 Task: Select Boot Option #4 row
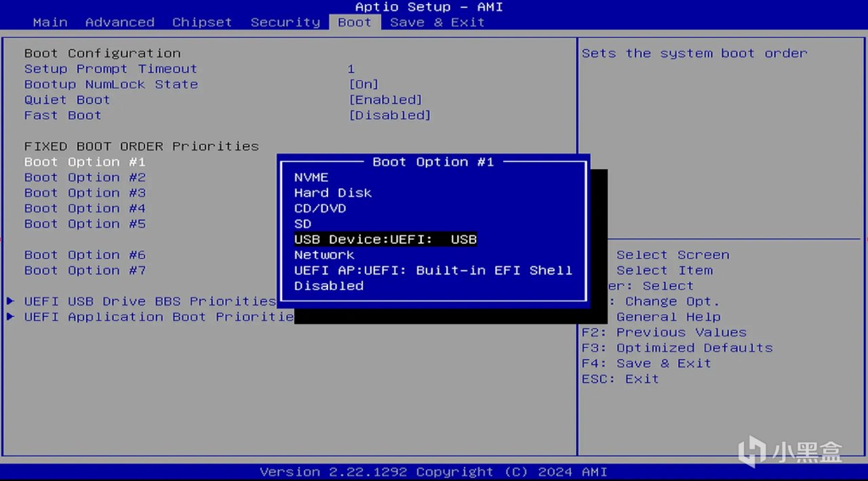pos(85,209)
